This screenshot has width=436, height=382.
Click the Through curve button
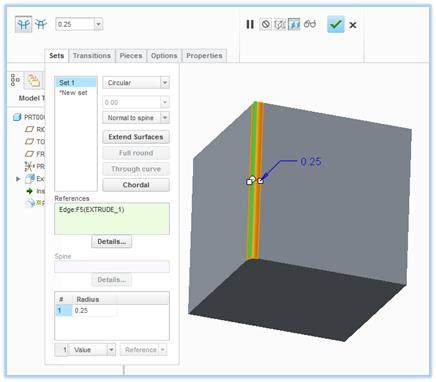point(136,169)
